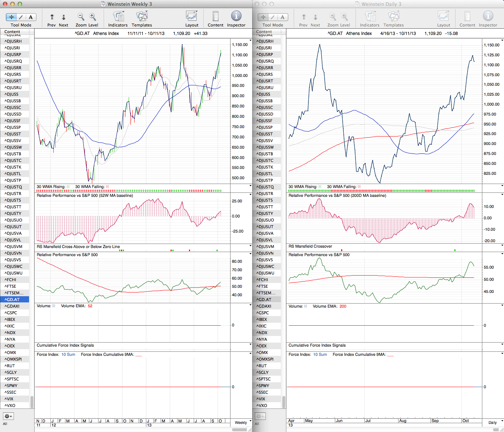Screen dimensions: 504x432
Task: Zoom in using the plus magnifier in Weekly window
Action: (x=93, y=17)
